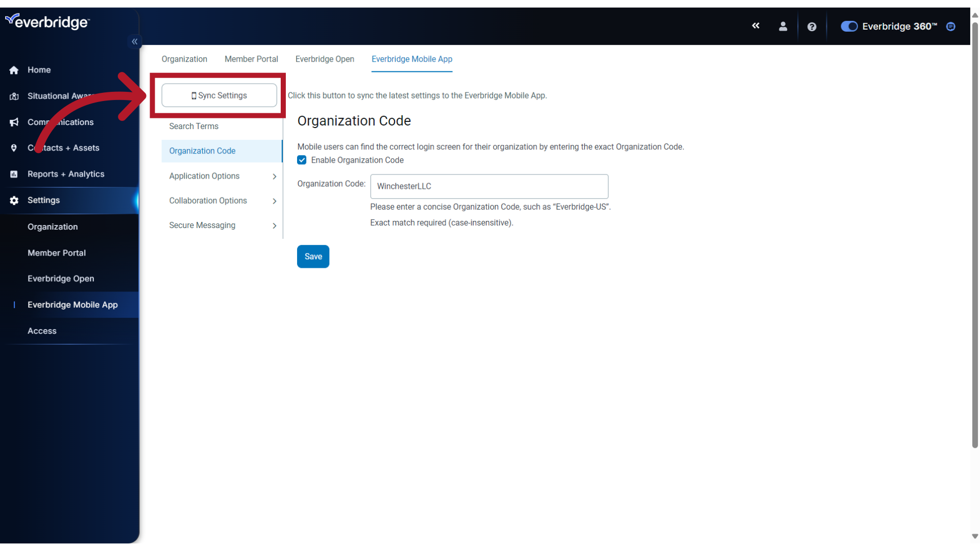
Task: Click the Help question mark icon
Action: click(x=812, y=26)
